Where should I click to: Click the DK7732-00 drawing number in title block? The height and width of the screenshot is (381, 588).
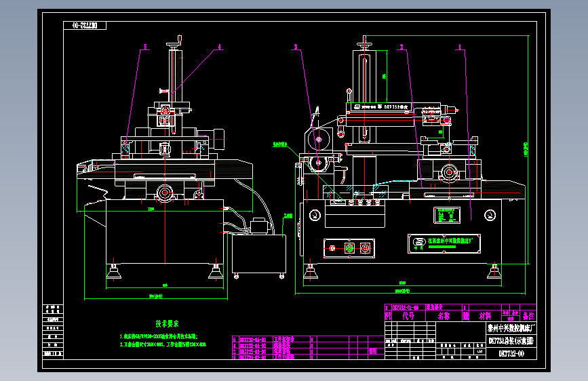tap(511, 354)
